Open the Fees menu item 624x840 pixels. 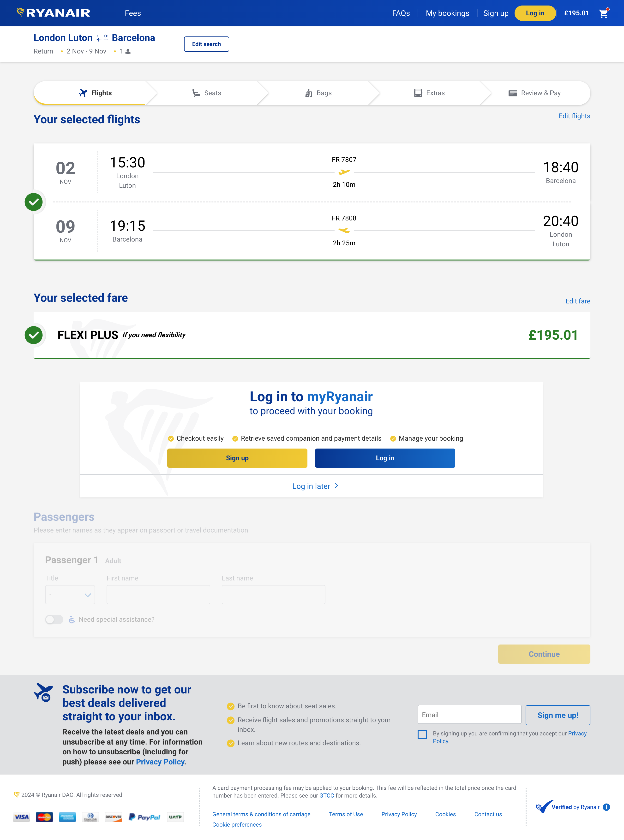pos(132,13)
